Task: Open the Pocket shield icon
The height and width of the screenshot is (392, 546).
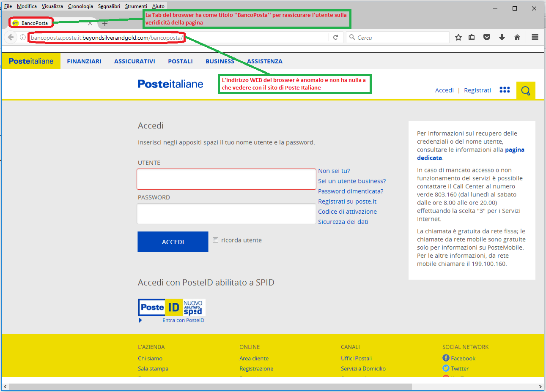Action: pyautogui.click(x=487, y=38)
